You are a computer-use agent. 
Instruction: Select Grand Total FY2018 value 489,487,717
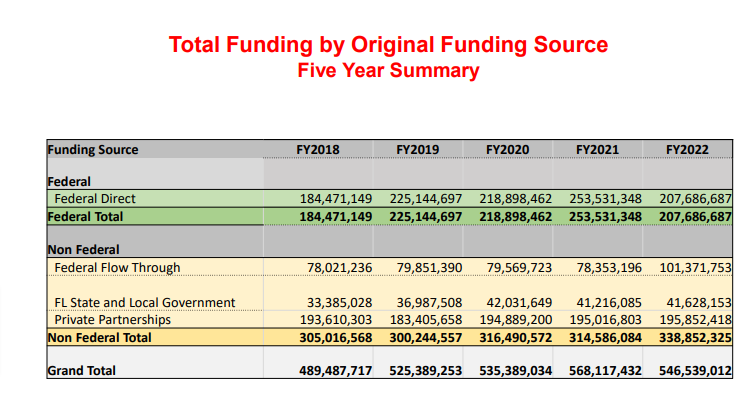(x=336, y=371)
